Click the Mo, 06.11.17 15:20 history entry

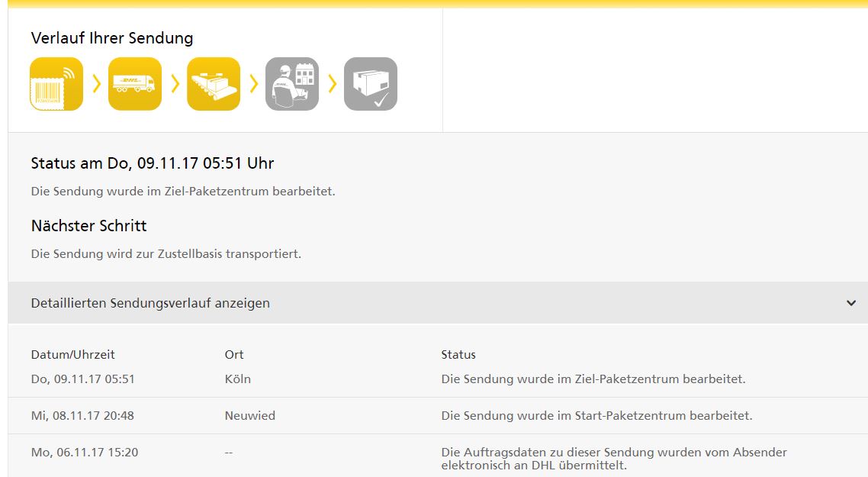click(84, 452)
